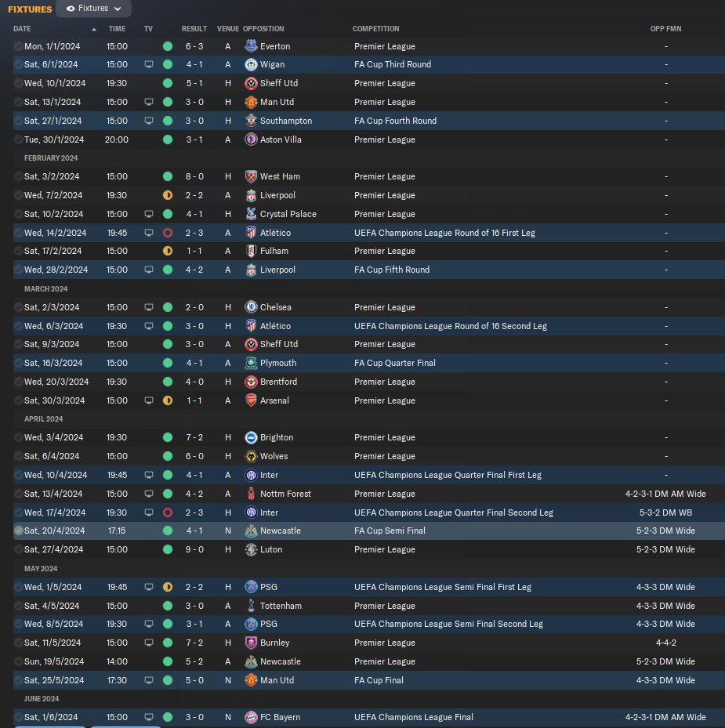The image size is (725, 728).
Task: Sort by the OPP FMN column header
Action: coord(665,29)
